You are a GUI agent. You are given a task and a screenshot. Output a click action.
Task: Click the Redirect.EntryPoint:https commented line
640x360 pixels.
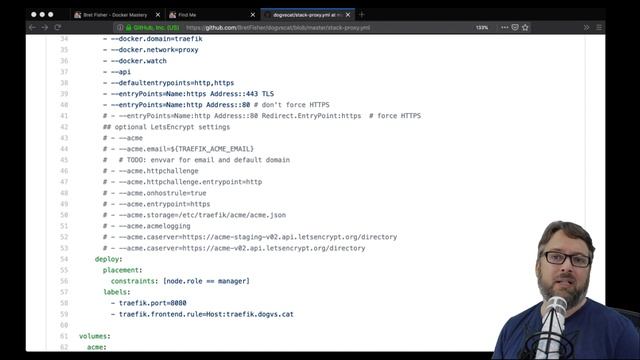click(262, 116)
